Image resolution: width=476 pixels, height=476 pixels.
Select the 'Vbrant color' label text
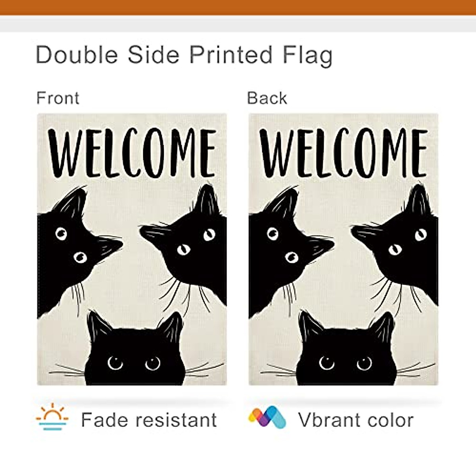355,420
